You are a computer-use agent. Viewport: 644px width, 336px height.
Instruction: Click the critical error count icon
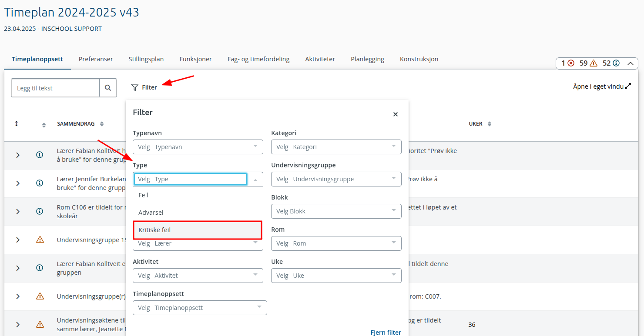tap(571, 63)
